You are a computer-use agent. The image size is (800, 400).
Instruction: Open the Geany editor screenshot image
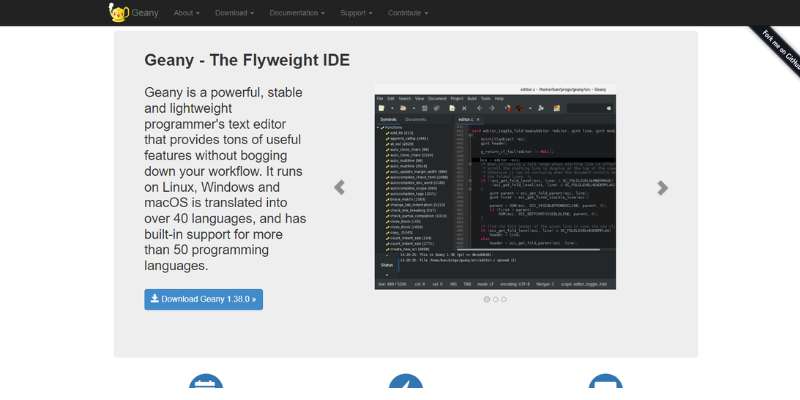point(495,187)
